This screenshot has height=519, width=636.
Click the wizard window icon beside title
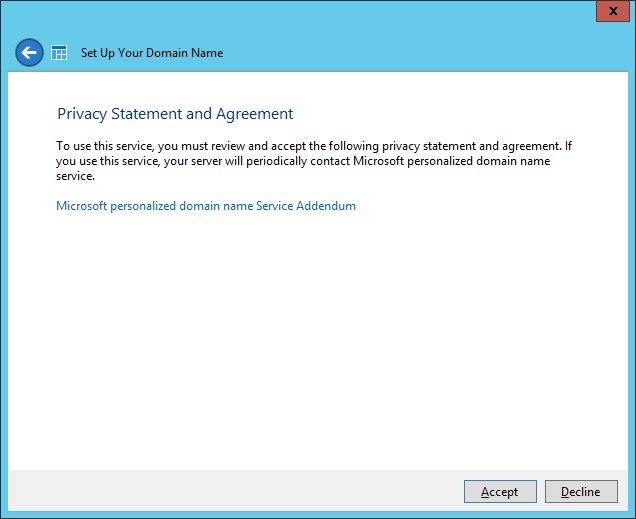pos(59,53)
